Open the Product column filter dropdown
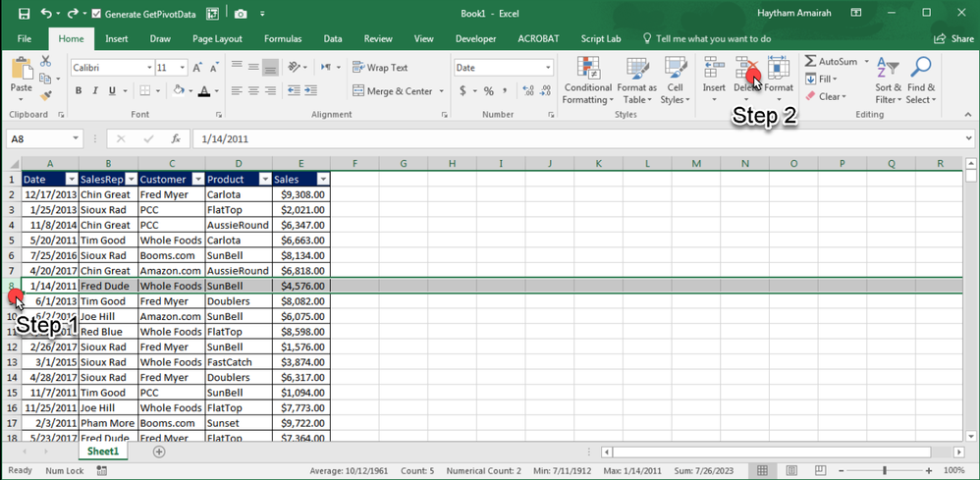Viewport: 980px width, 480px height. click(264, 180)
